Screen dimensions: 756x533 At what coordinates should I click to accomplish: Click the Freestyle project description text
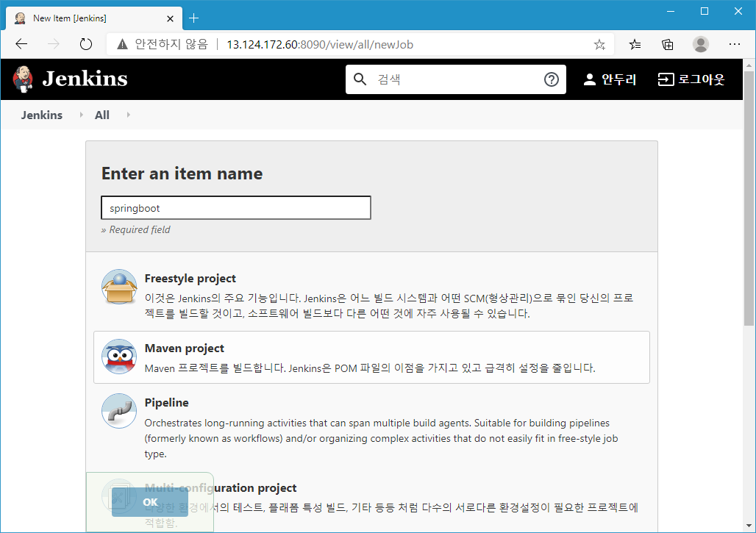389,306
